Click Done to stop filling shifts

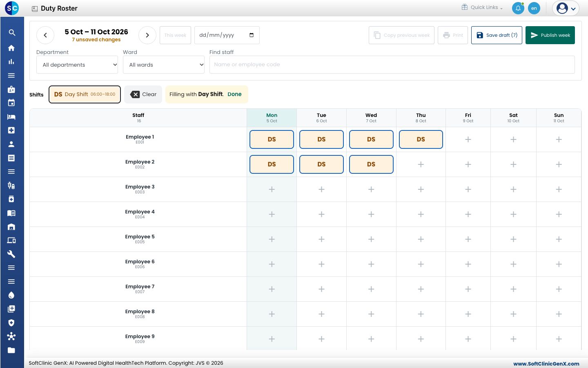(x=234, y=94)
